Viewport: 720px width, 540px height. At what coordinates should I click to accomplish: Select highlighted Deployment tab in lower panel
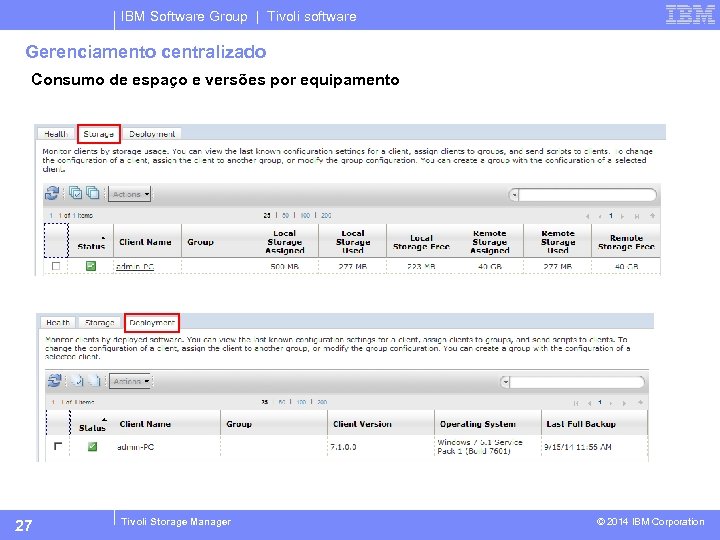[152, 322]
